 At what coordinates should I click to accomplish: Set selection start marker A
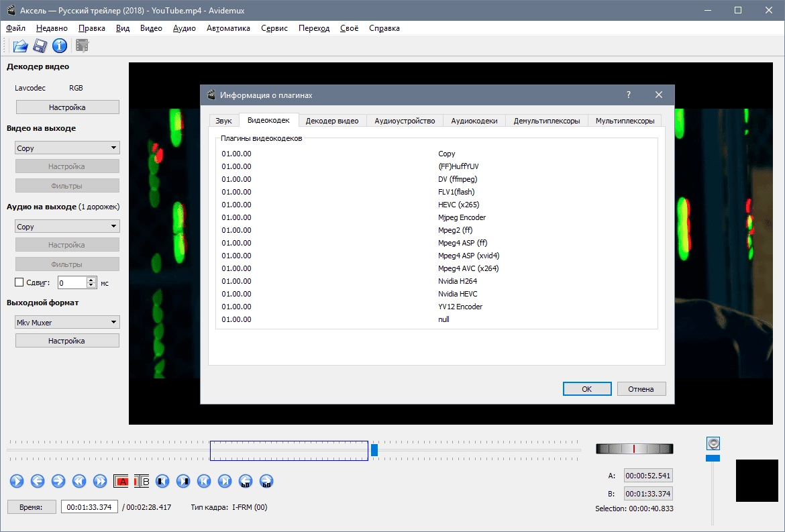[x=121, y=482]
